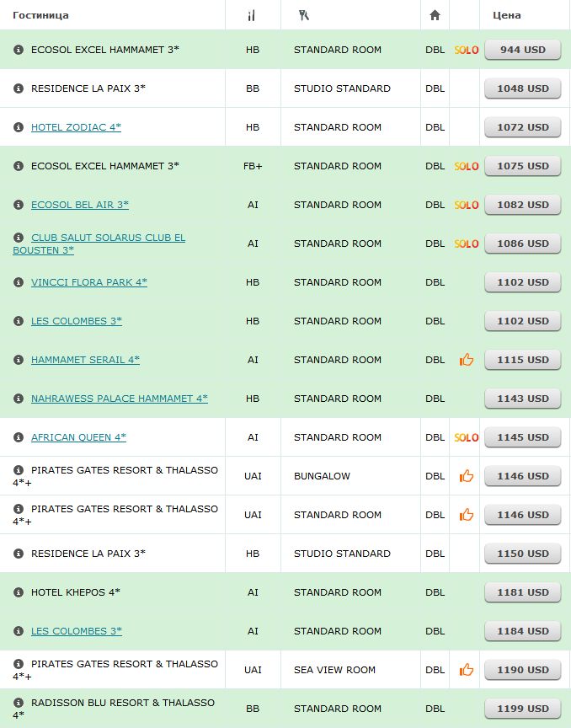The image size is (571, 728).
Task: Click the Гостиница column header
Action: [41, 15]
